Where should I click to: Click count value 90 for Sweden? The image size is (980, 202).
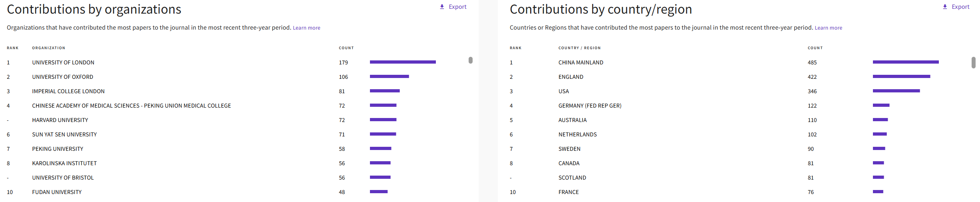(x=810, y=149)
